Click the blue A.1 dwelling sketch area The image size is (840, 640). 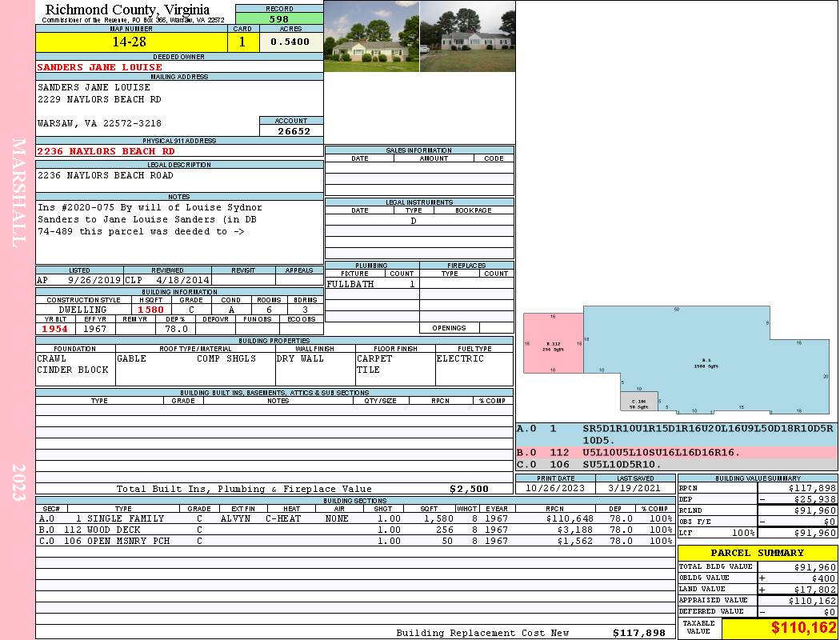[706, 360]
